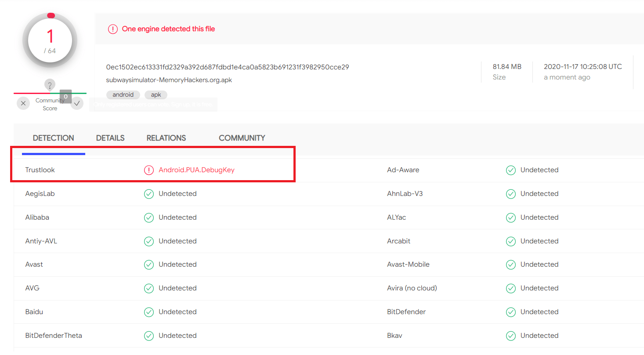Viewport: 644px width, 355px height.
Task: Click the AegisLab engine name
Action: click(40, 194)
